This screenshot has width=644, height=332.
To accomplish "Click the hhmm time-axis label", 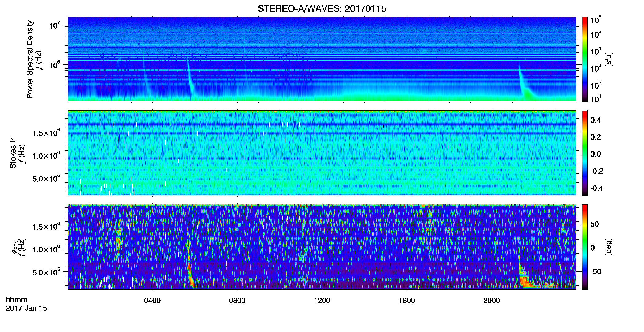I will (17, 300).
